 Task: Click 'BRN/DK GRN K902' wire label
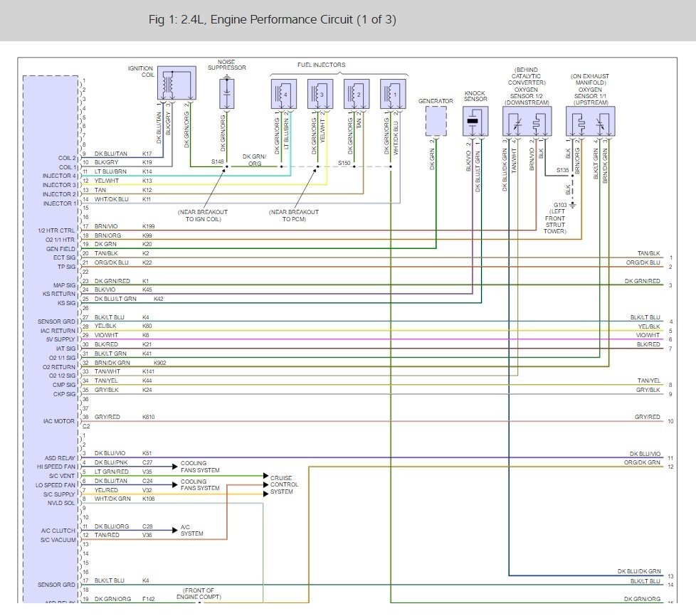(130, 363)
